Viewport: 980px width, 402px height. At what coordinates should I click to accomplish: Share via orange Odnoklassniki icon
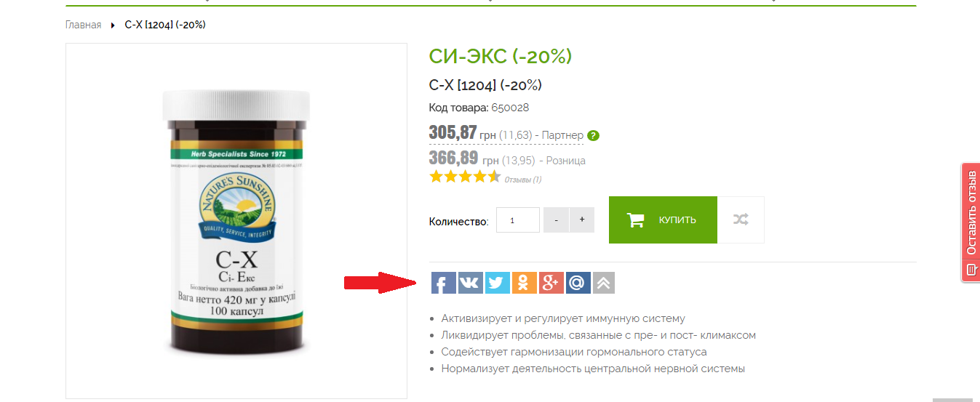[524, 283]
